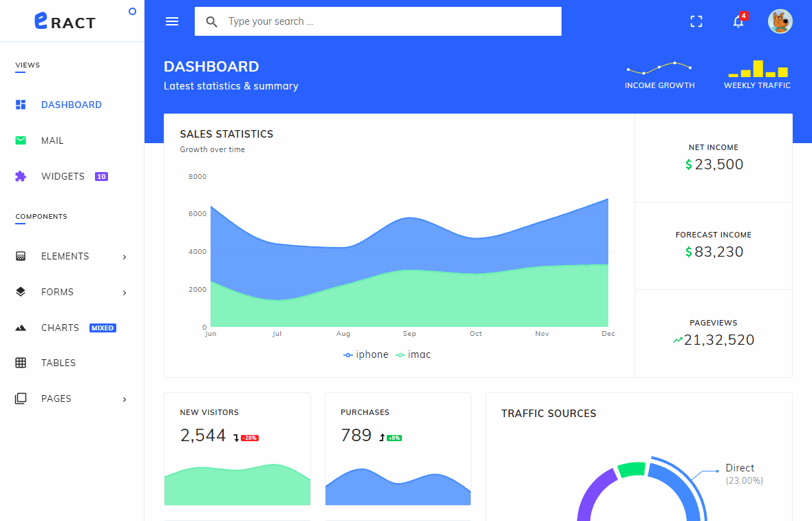Expand the Forms section

[57, 292]
